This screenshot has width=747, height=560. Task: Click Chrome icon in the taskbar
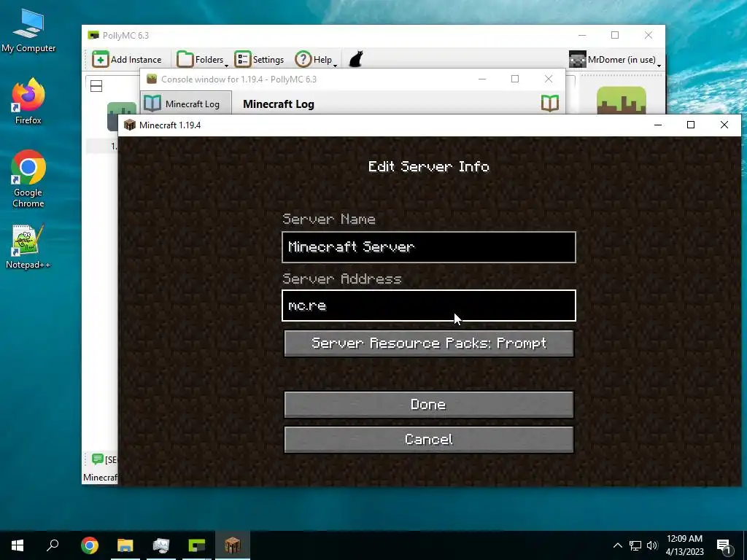90,545
